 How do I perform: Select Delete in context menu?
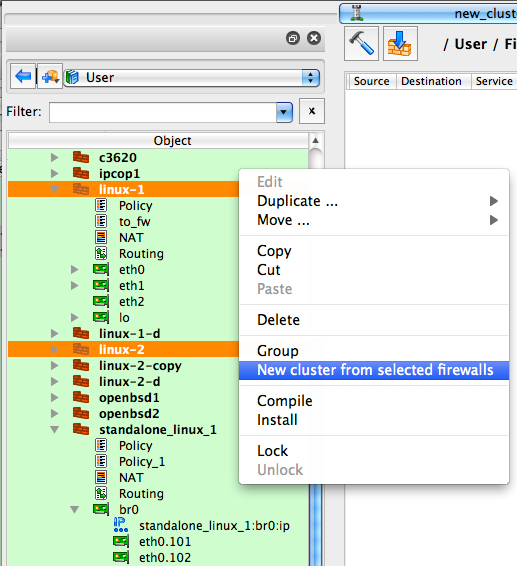[x=374, y=320]
